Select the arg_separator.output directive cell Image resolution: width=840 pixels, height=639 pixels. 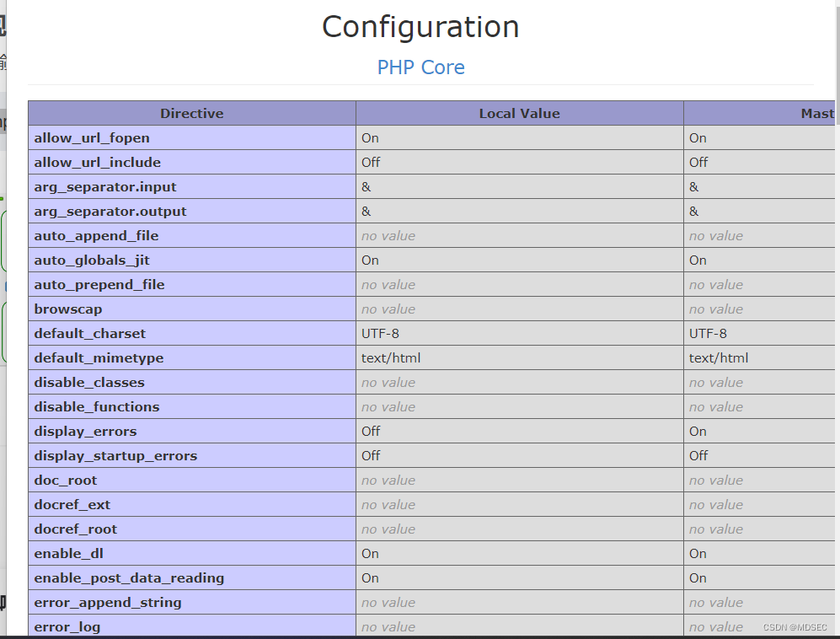click(x=192, y=212)
